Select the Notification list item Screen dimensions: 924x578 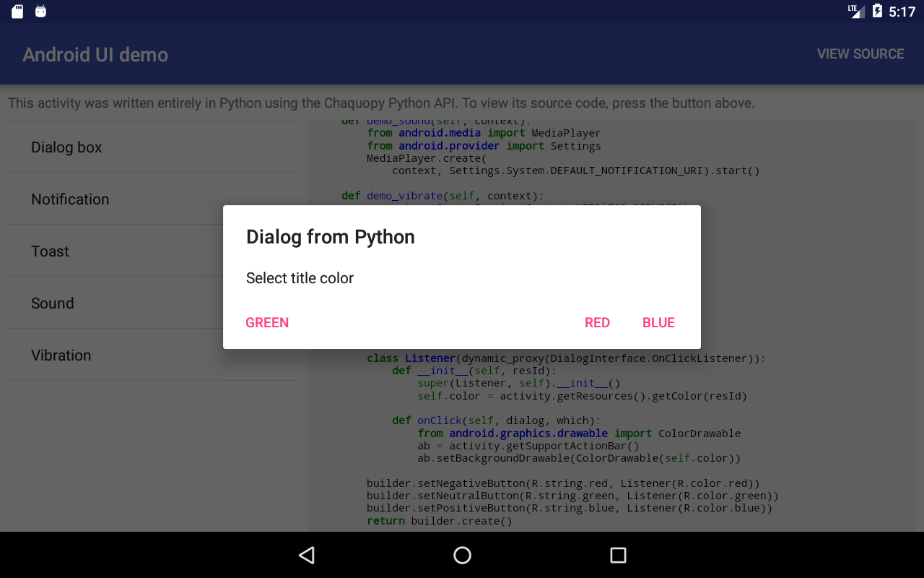coord(154,199)
